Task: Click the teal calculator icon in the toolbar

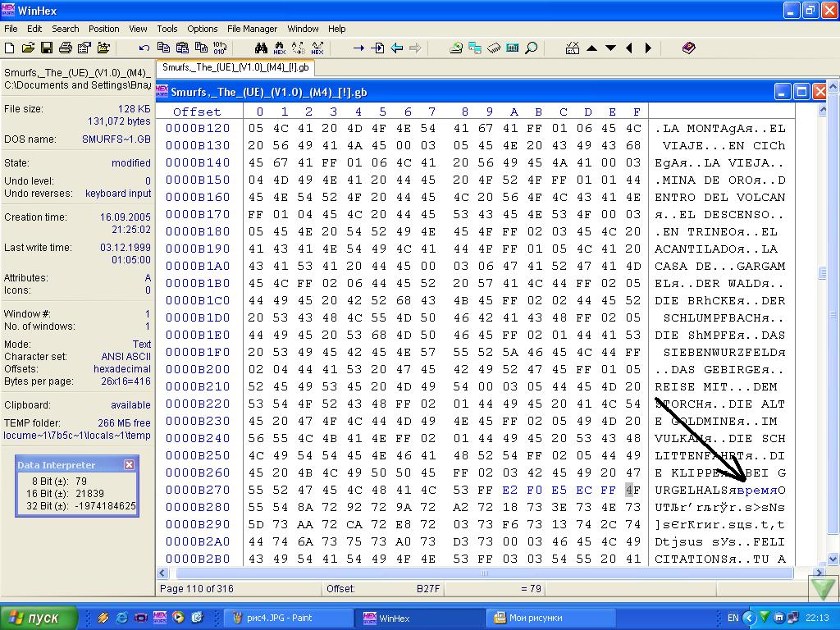Action: click(x=512, y=48)
